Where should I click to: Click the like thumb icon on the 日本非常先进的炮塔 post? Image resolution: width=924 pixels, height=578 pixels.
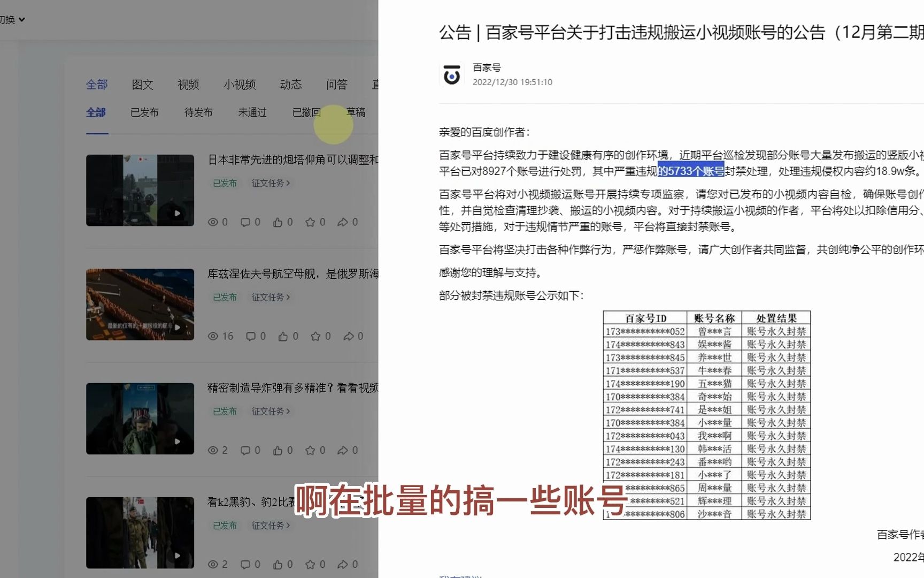click(x=278, y=222)
